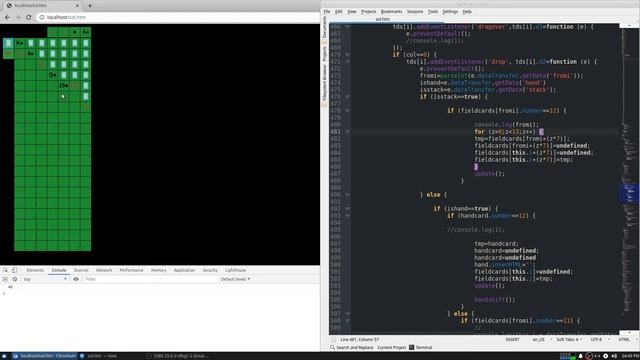Image resolution: width=640 pixels, height=360 pixels.
Task: Open the View menu in Kate
Action: (x=352, y=11)
